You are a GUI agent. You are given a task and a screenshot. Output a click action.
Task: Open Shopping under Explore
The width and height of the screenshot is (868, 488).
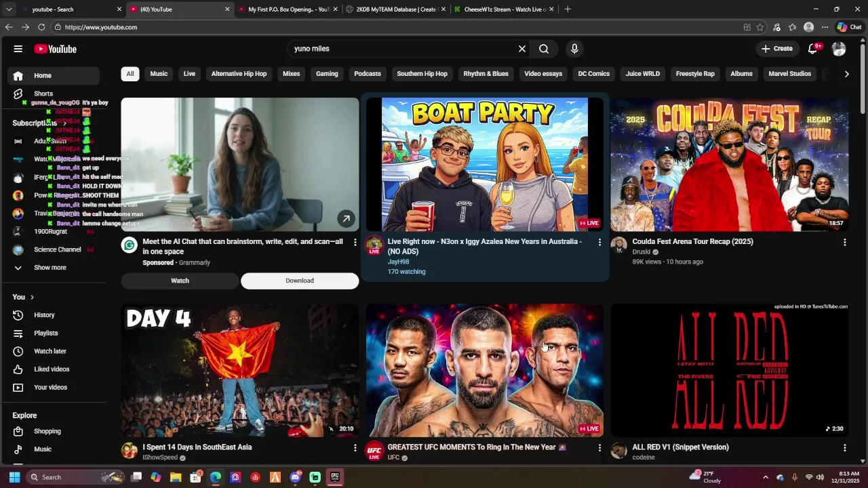click(54, 431)
